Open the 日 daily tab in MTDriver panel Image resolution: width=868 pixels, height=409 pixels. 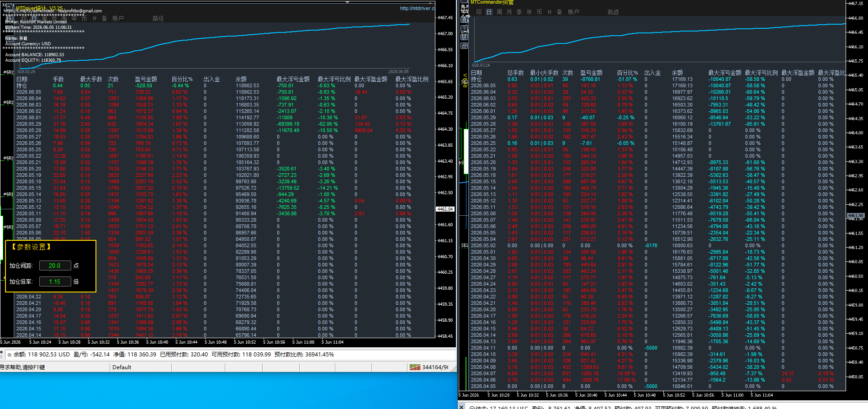tap(34, 18)
